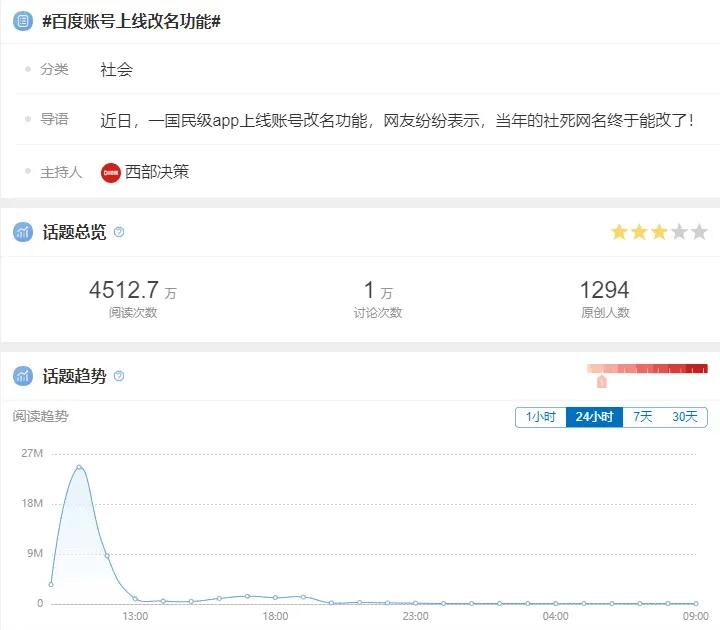Click the 1 万 discussion count
This screenshot has height=630, width=720.
378,290
